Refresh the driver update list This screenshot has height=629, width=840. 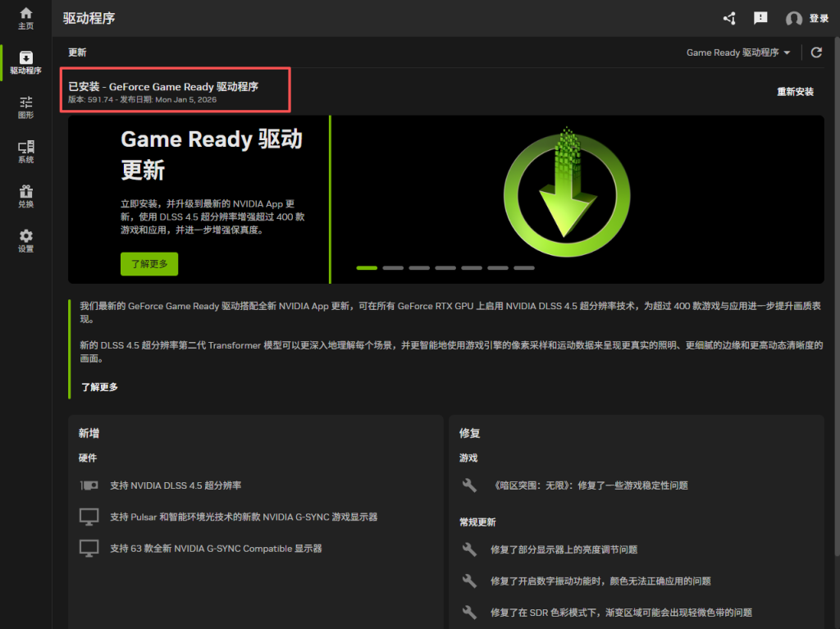(x=816, y=52)
